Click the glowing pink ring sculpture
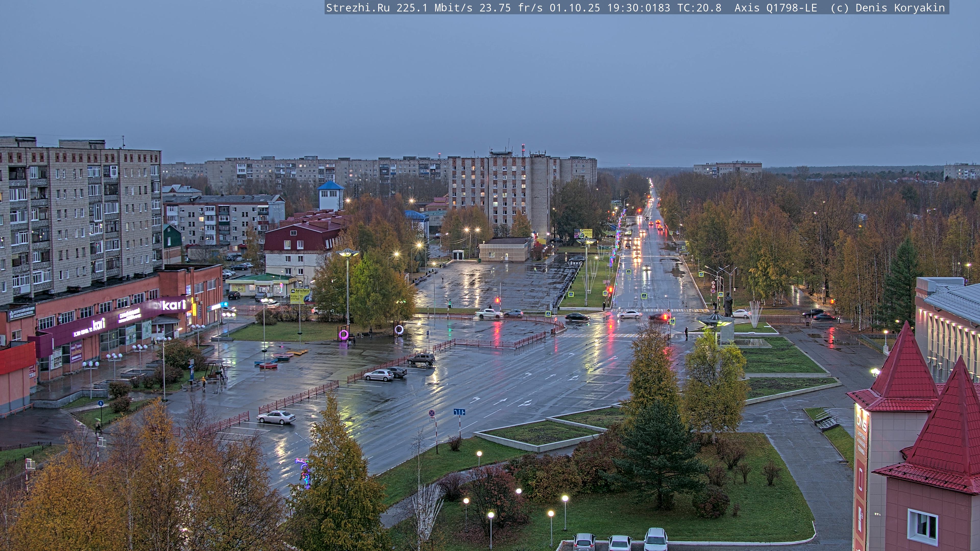 [344, 335]
